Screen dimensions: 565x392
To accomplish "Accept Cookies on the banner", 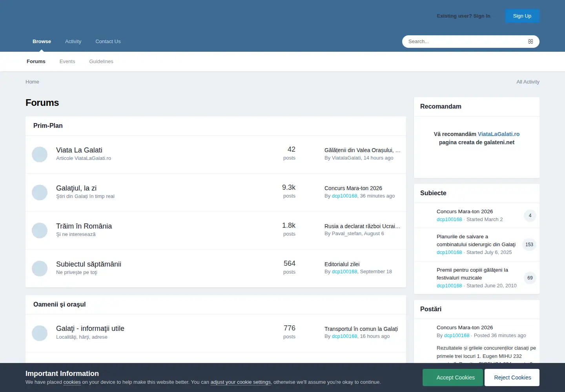I will pyautogui.click(x=453, y=377).
